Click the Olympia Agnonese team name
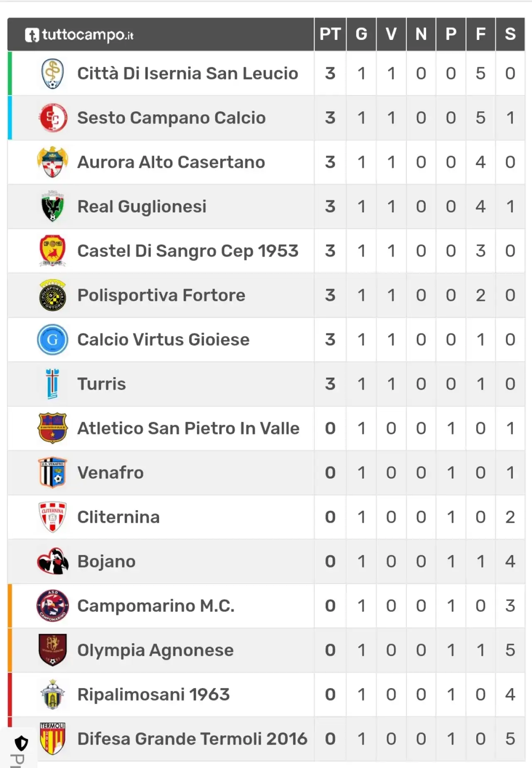Image resolution: width=532 pixels, height=768 pixels. 155,650
